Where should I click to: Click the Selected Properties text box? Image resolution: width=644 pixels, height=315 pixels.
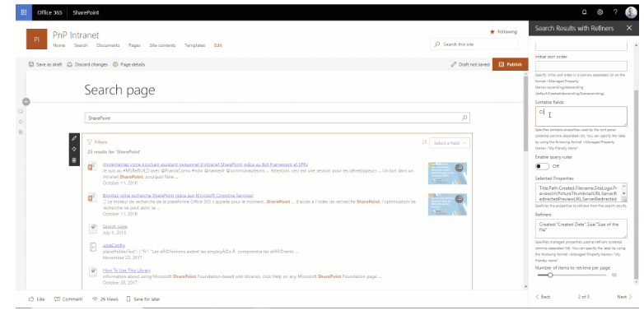(581, 192)
